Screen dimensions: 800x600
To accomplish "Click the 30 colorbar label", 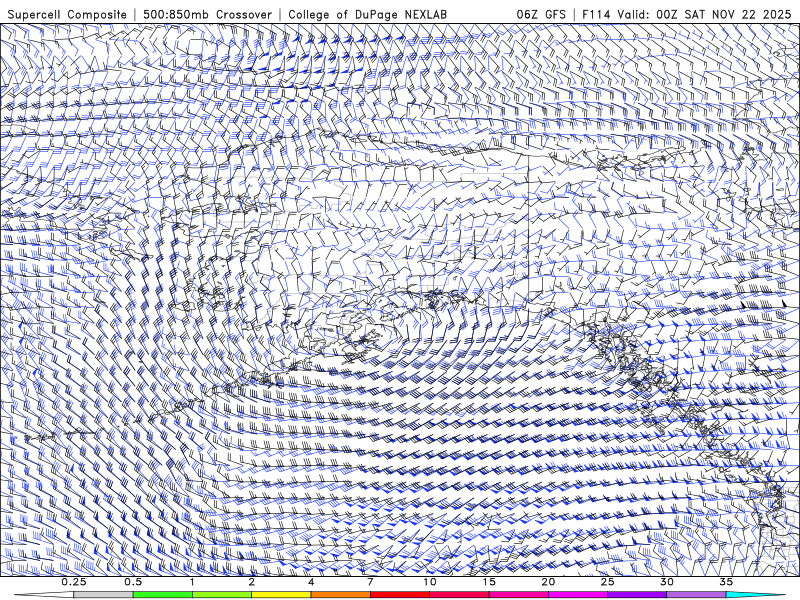I will 667,582.
